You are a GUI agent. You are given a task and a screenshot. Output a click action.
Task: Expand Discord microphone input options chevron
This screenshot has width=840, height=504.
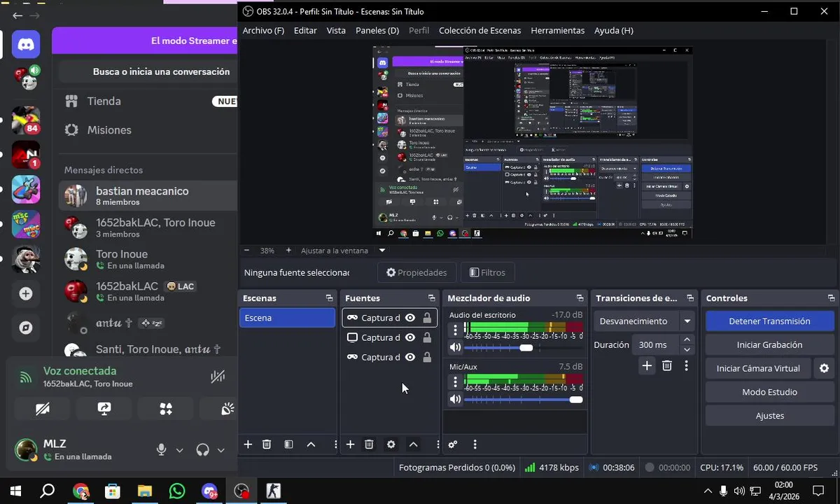(x=179, y=450)
